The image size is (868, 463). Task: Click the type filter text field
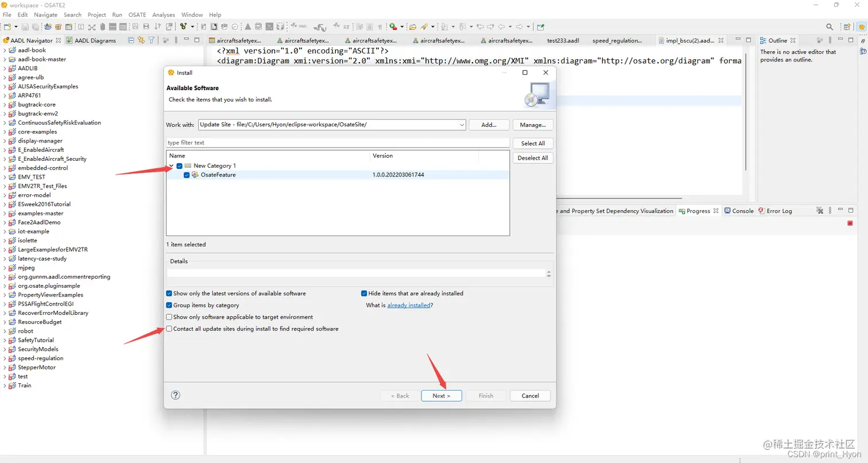338,142
